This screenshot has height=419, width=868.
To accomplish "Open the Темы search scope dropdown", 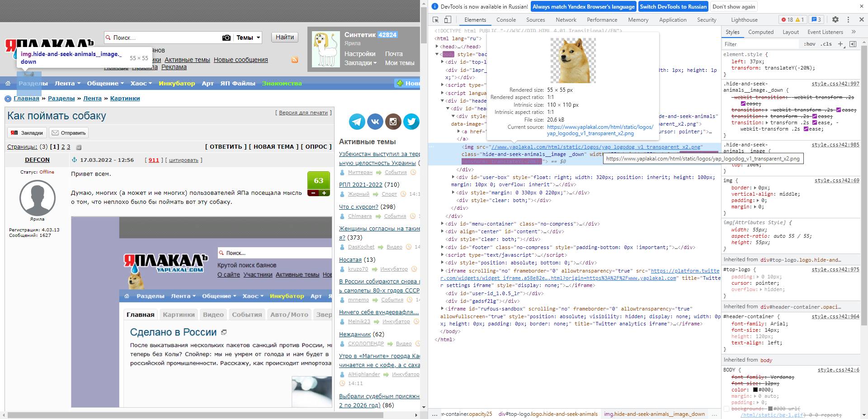I will click(248, 38).
